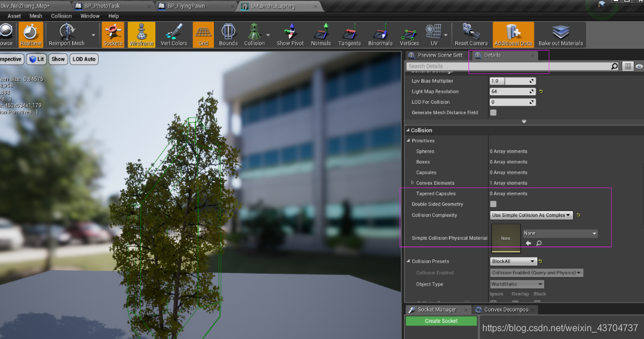The height and width of the screenshot is (339, 644).
Task: Close the SM_birch_a_spring tab
Action: click(315, 6)
